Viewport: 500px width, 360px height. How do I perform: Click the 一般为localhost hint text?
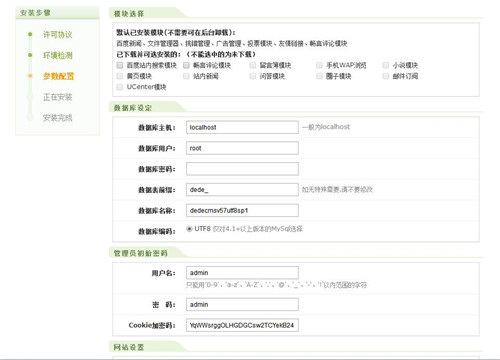pos(326,127)
